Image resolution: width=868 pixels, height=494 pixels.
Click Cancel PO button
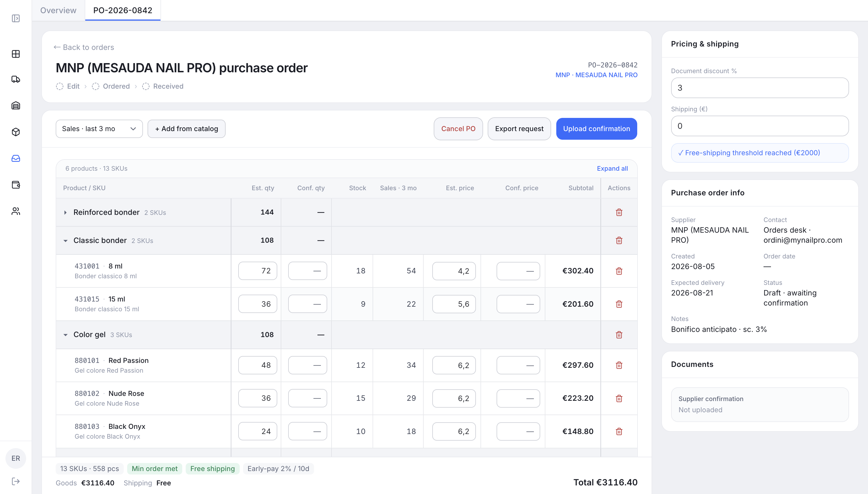[458, 129]
